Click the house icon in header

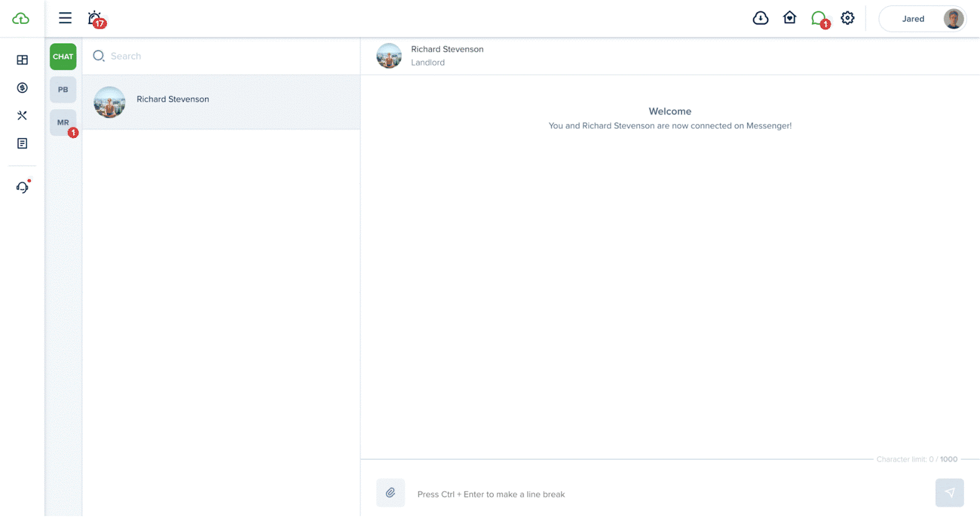pyautogui.click(x=790, y=18)
